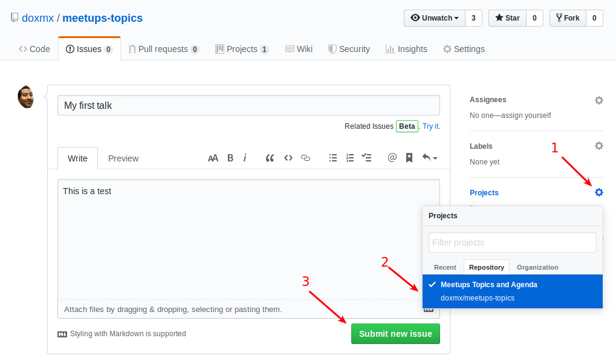Select the Repository projects tab

(487, 267)
